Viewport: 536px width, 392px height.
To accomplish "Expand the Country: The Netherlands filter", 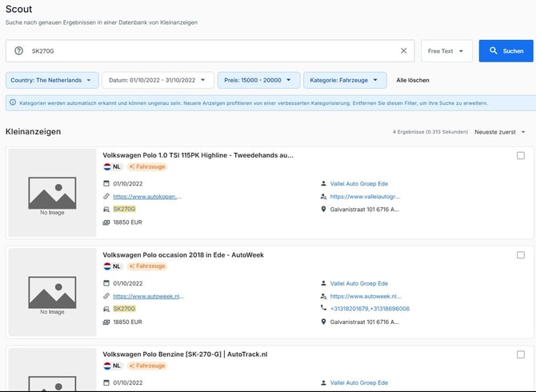I will [x=52, y=80].
